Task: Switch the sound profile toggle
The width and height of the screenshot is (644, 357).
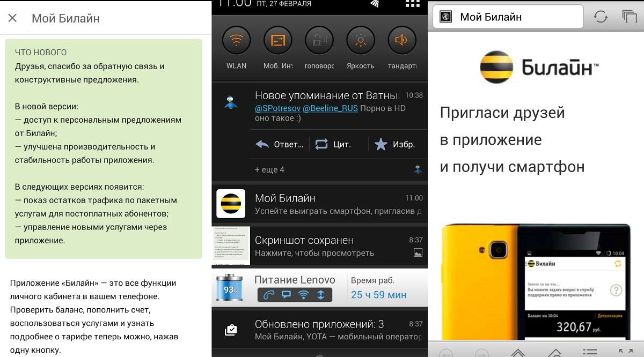Action: coord(402,40)
